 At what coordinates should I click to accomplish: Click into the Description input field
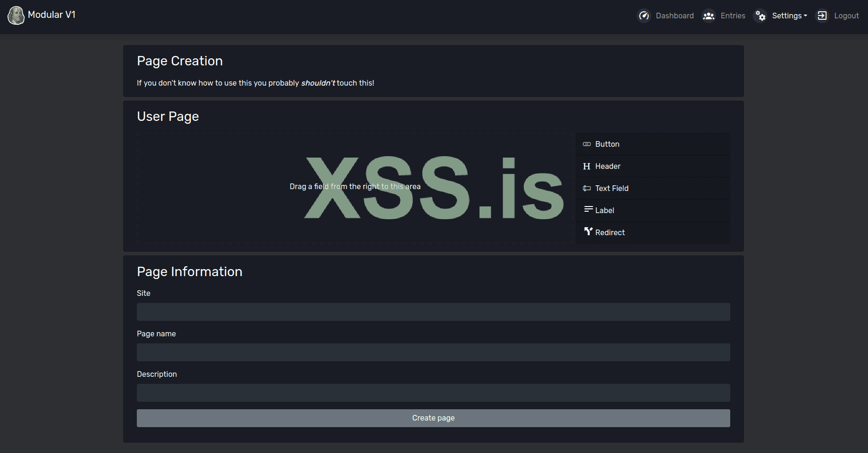[433, 393]
